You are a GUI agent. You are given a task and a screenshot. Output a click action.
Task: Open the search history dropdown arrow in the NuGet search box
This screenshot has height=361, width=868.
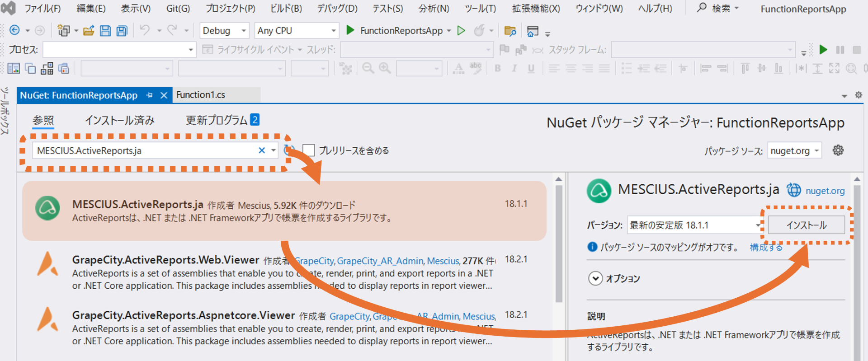274,150
